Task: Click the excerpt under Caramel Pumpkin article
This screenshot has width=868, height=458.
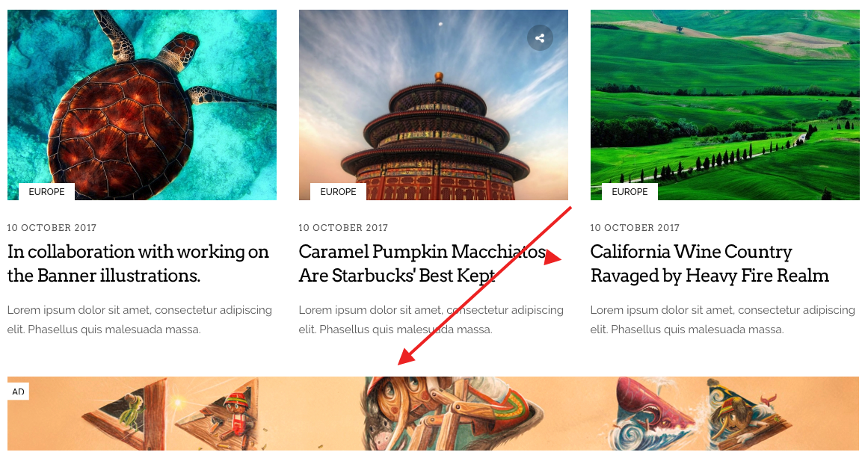Action: [x=431, y=320]
